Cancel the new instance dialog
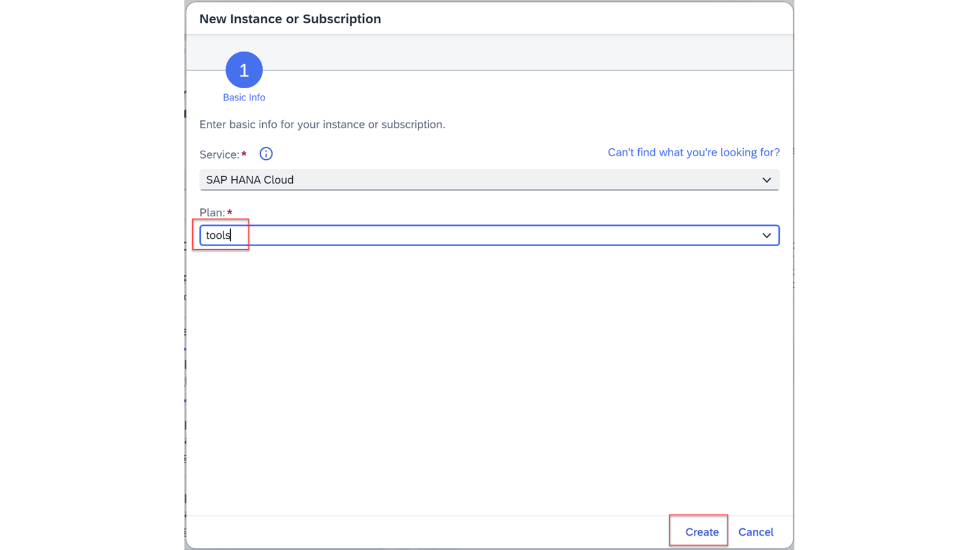 tap(755, 532)
